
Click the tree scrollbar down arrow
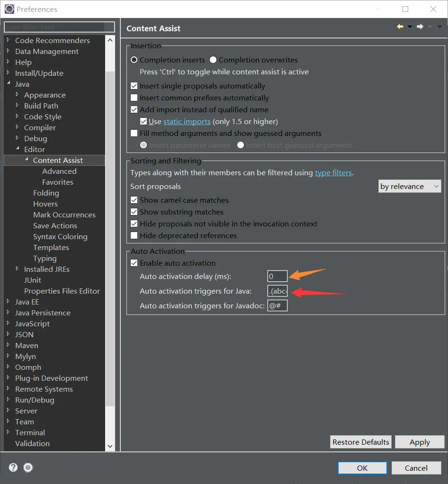tap(110, 446)
